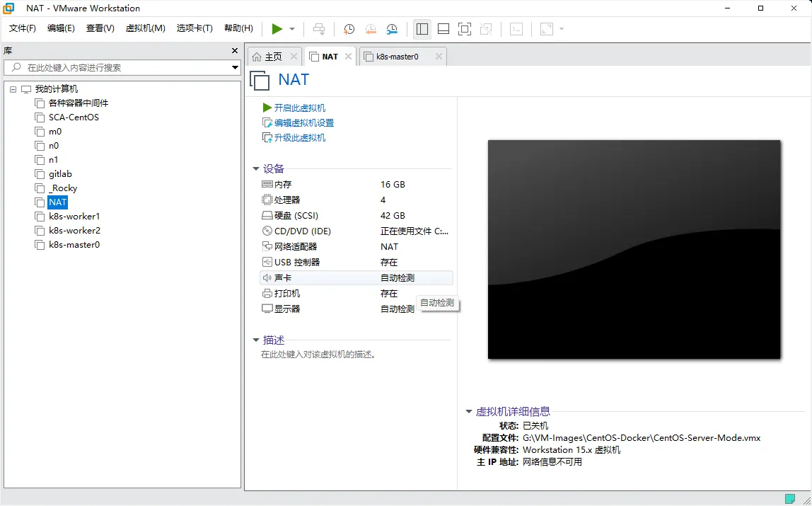The height and width of the screenshot is (506, 812).
Task: Click the 网络适配器 network adapter icon
Action: point(267,246)
